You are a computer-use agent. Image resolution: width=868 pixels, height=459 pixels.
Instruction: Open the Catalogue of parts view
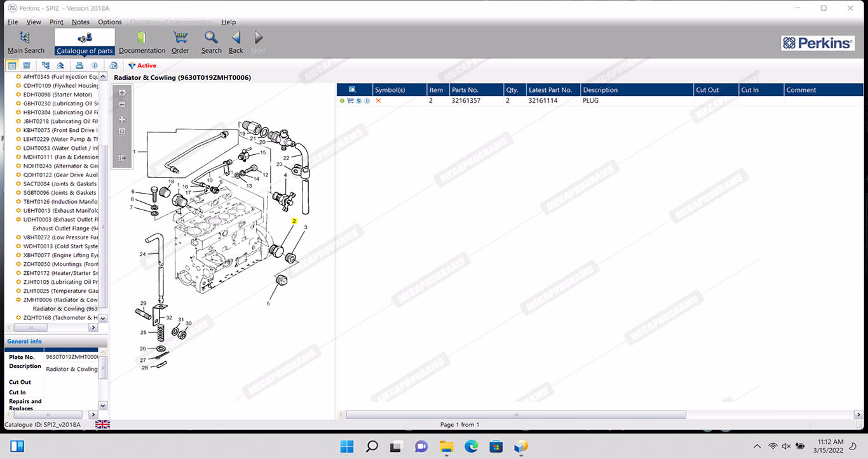(85, 42)
